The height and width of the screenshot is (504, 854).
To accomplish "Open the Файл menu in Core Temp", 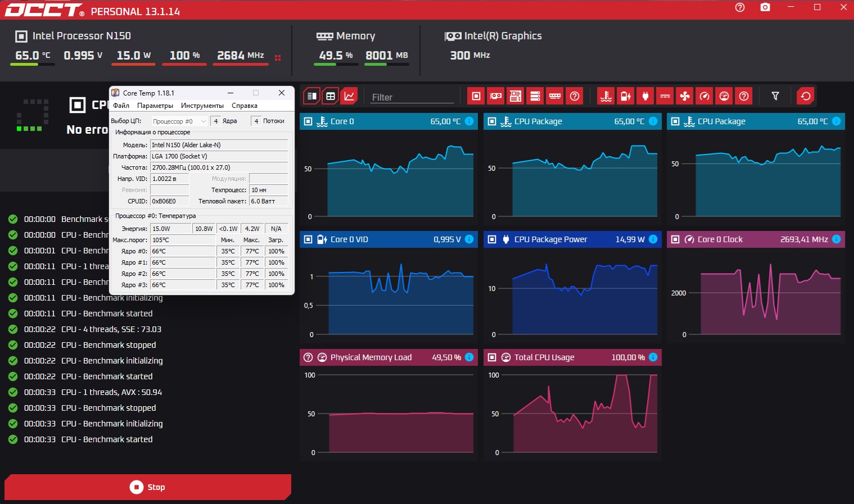I will (x=121, y=106).
